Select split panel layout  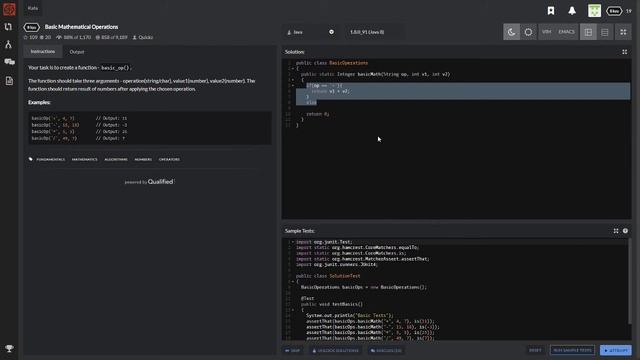coord(588,32)
